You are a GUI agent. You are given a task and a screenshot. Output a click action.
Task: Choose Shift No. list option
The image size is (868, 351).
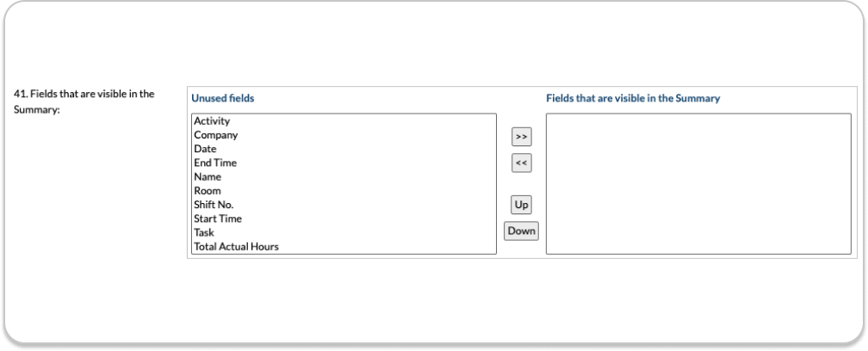(x=214, y=205)
